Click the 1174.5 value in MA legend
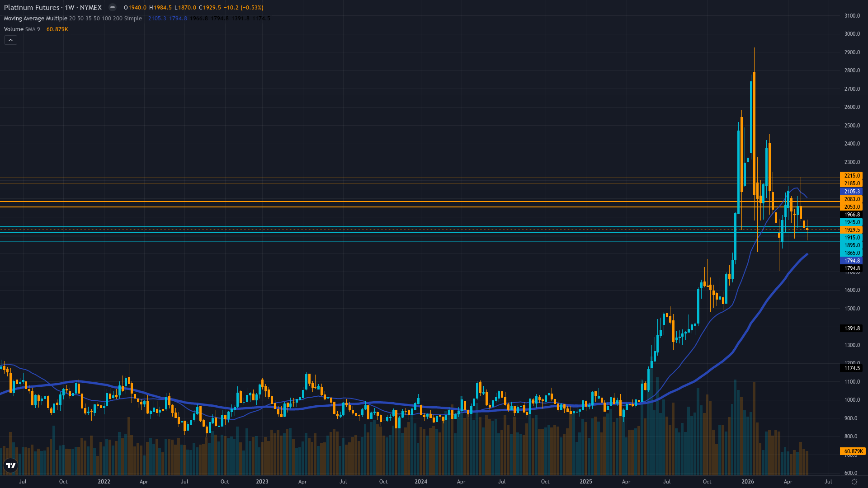Viewport: 868px width, 488px height. tap(261, 19)
